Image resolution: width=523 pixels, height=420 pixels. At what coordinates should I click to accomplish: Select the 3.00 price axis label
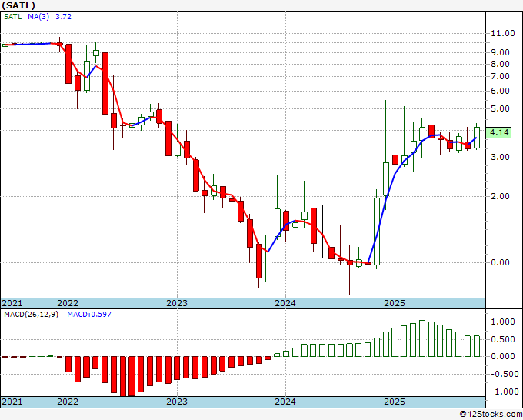[x=500, y=157]
